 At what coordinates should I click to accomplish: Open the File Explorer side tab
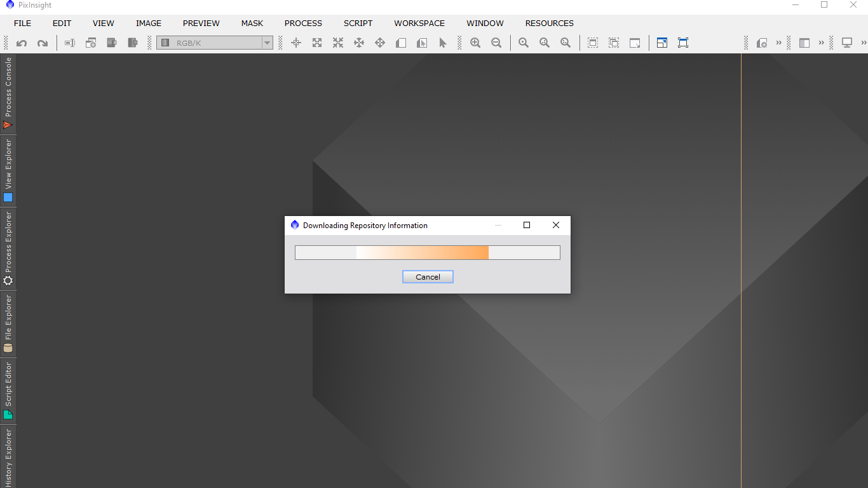pos(8,323)
